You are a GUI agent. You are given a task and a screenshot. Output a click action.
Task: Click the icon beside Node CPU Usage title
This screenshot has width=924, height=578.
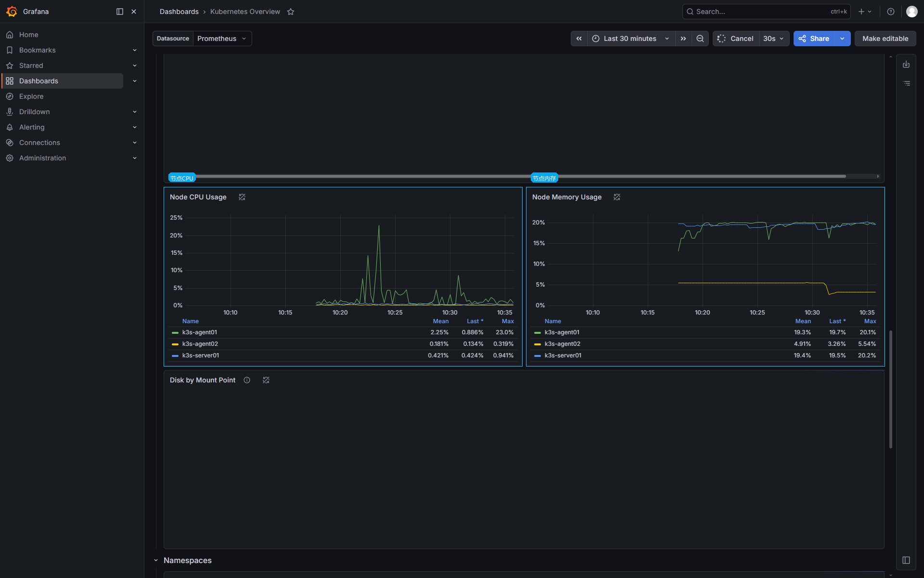coord(242,197)
